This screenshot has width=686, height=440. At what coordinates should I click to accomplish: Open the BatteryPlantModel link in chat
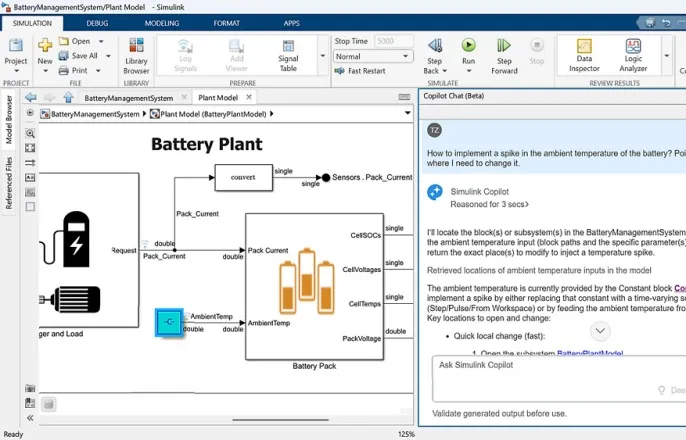(x=590, y=353)
